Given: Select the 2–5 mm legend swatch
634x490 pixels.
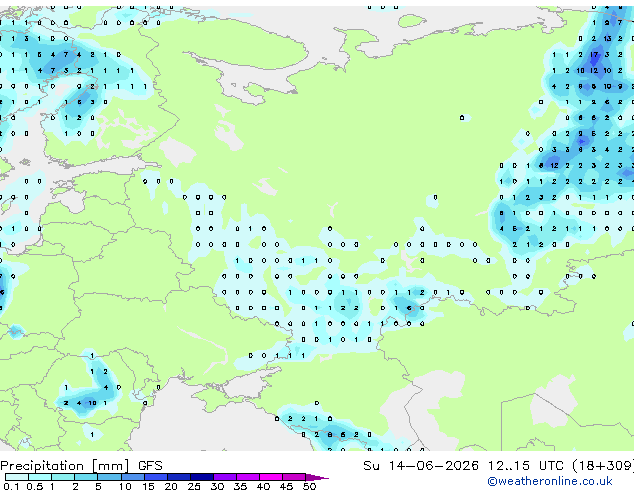Looking at the screenshot, I should pyautogui.click(x=86, y=477).
